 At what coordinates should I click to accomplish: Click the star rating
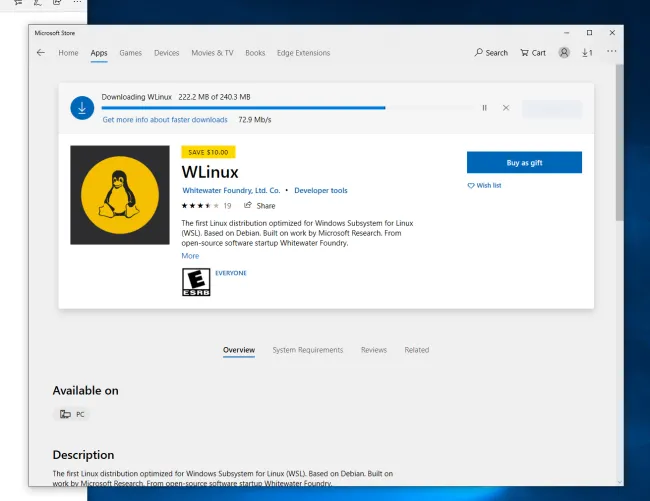[200, 206]
